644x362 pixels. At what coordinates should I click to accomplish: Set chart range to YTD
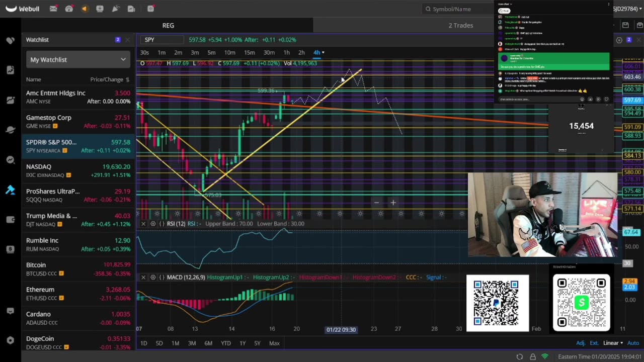tap(225, 343)
